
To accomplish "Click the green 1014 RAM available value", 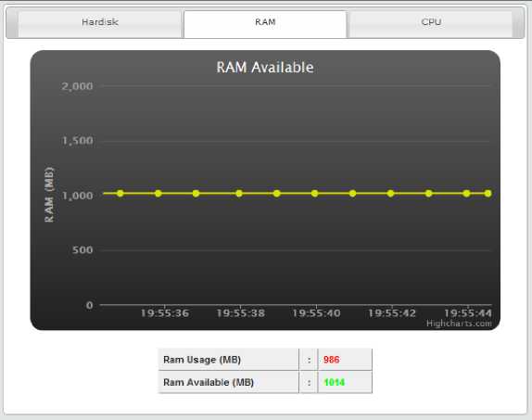I will click(335, 382).
